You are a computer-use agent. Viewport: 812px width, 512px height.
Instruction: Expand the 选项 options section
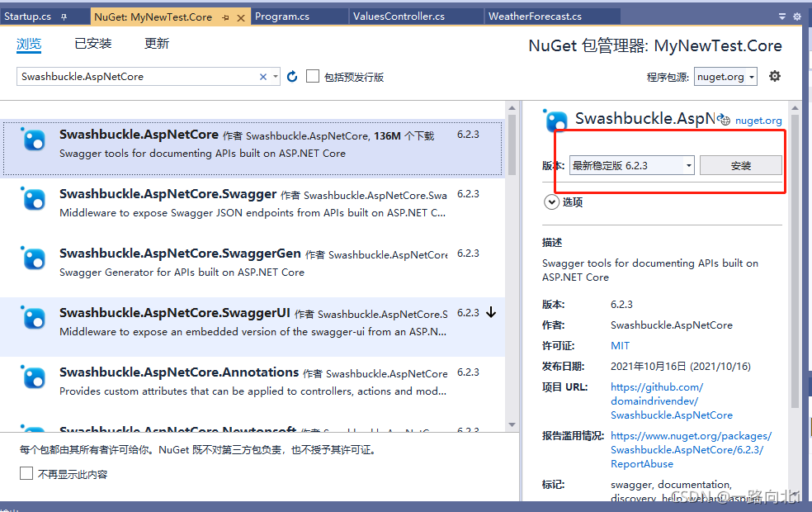click(551, 201)
